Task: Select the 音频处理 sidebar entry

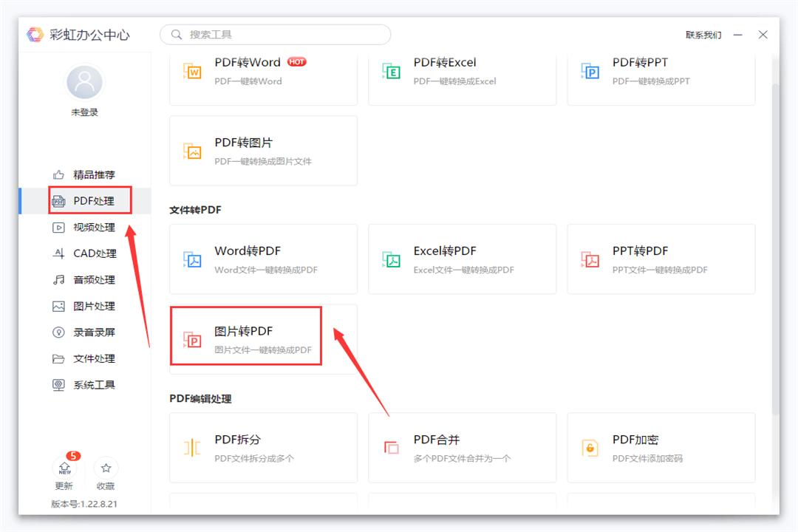Action: (83, 280)
